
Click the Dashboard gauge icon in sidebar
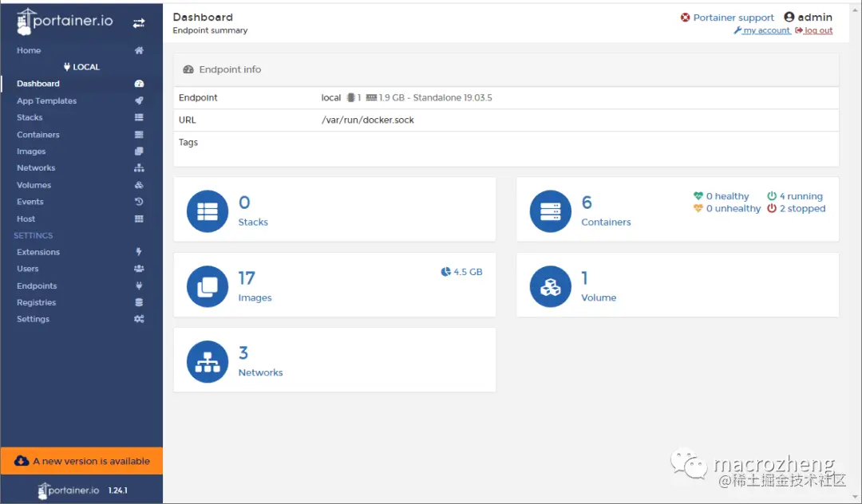pos(139,84)
